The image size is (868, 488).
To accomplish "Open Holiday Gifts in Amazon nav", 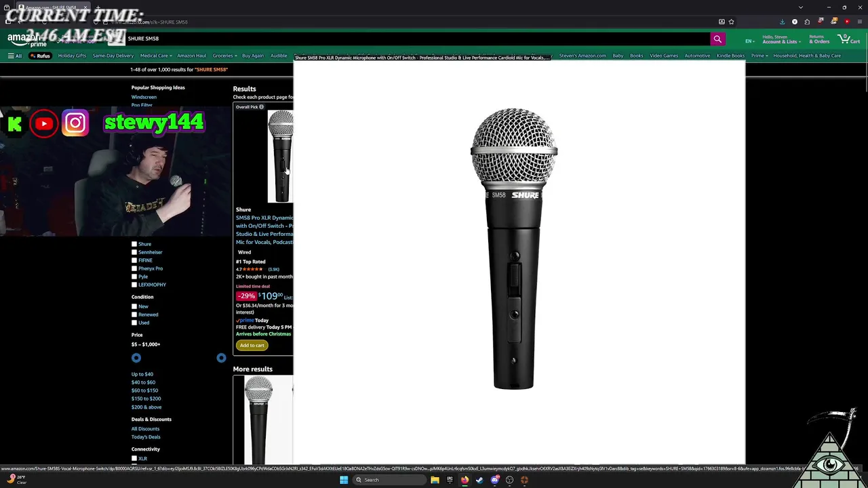I will pyautogui.click(x=72, y=56).
